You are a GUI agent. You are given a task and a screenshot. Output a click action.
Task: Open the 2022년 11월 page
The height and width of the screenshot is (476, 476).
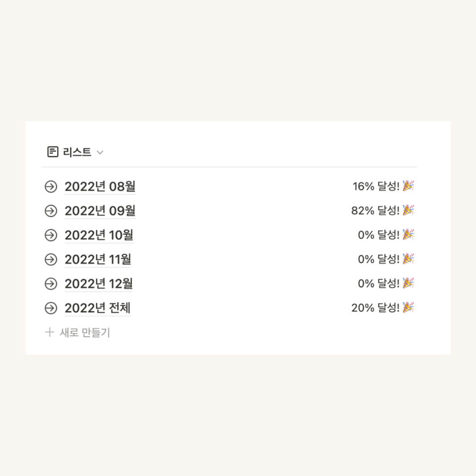pyautogui.click(x=98, y=260)
